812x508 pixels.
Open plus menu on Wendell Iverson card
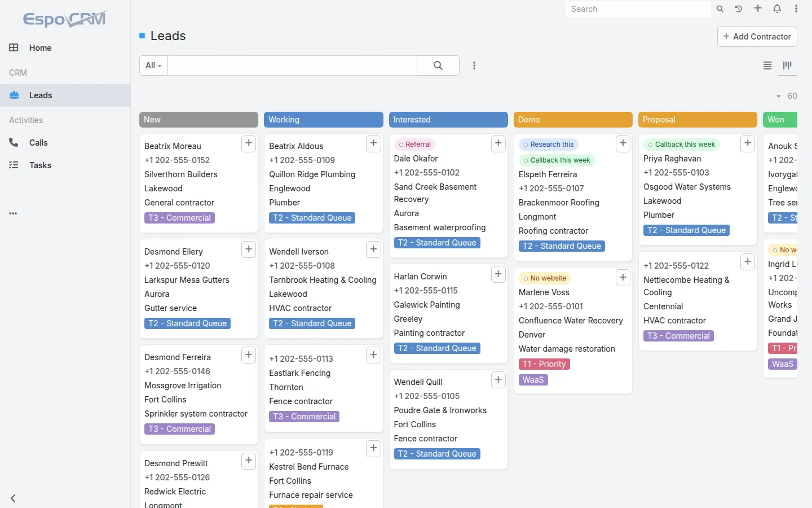(x=373, y=249)
